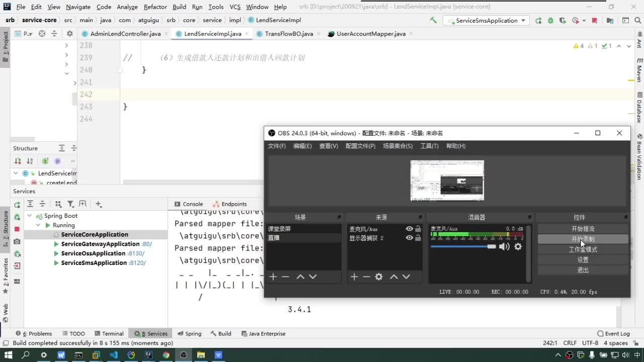The width and height of the screenshot is (644, 362).
Task: Open the Refactor menu
Action: pos(155,7)
